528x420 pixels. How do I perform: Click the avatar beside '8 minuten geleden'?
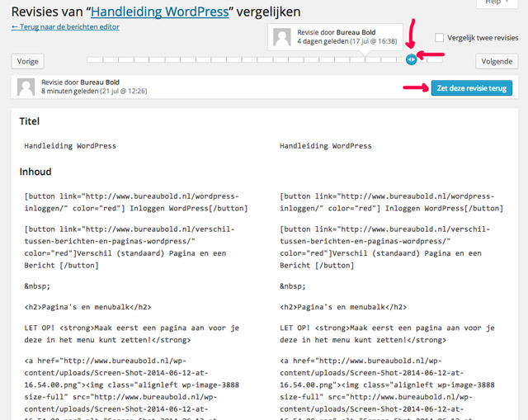[26, 87]
